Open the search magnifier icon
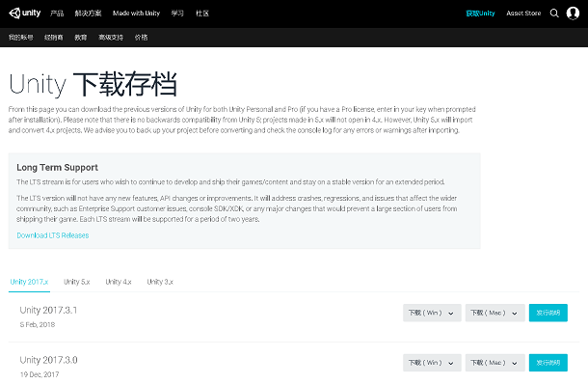The image size is (588, 384). click(554, 14)
